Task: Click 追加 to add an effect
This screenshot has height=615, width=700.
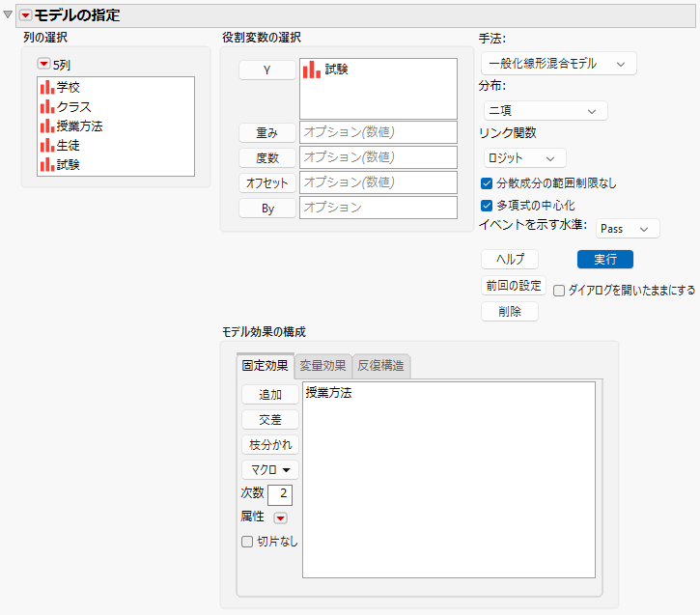Action: point(270,395)
